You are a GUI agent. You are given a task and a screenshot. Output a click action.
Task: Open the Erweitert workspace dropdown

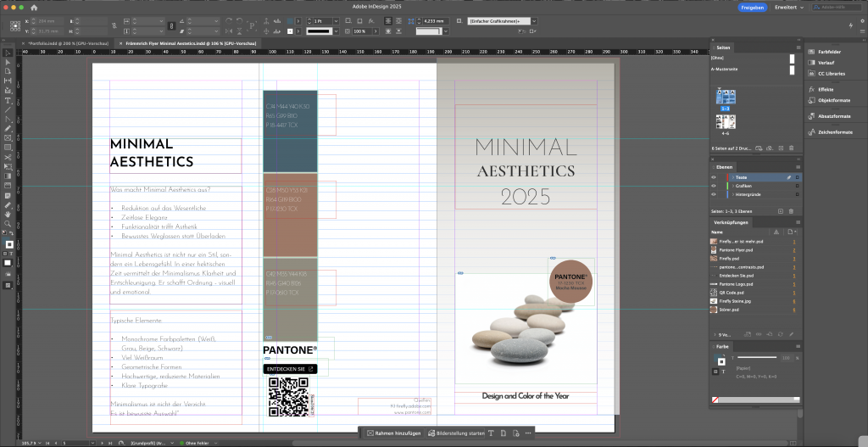(788, 7)
